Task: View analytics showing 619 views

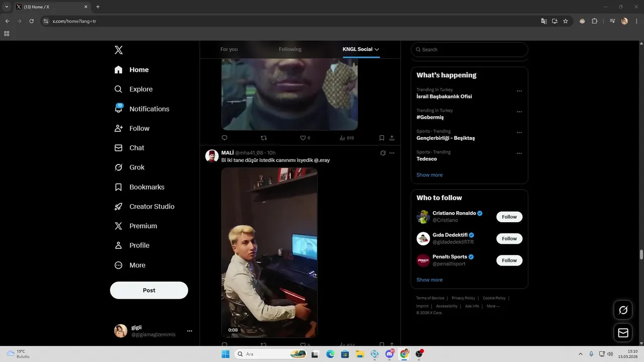Action: coord(347,138)
